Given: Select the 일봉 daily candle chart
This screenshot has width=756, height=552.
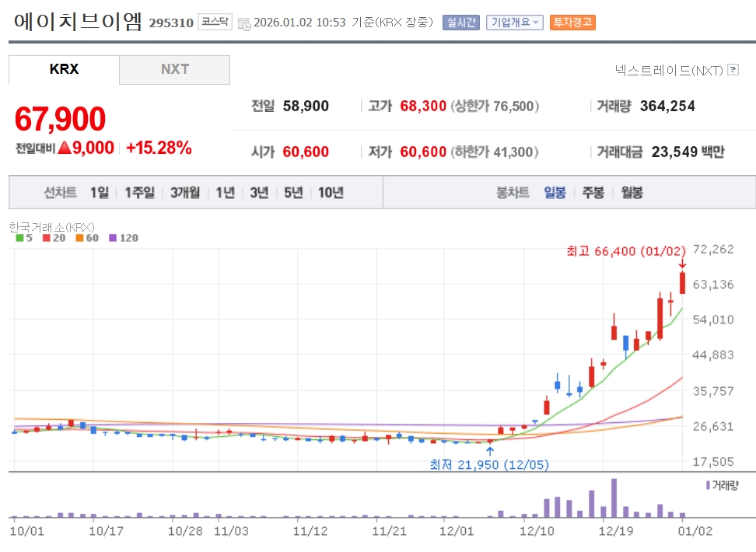Looking at the screenshot, I should click(x=555, y=193).
